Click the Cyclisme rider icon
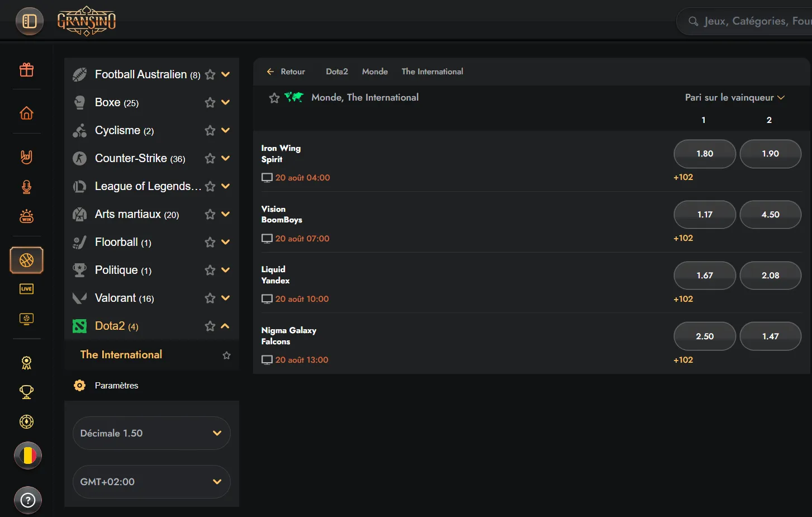 coord(80,130)
